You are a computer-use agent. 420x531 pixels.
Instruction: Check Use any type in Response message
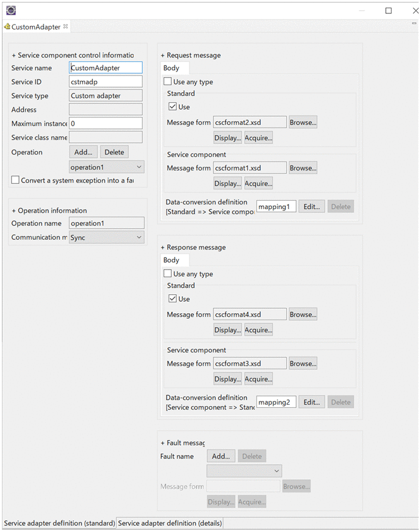167,273
